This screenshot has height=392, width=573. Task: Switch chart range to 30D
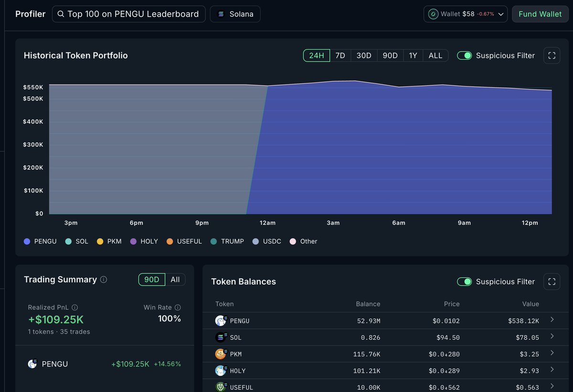pyautogui.click(x=364, y=55)
